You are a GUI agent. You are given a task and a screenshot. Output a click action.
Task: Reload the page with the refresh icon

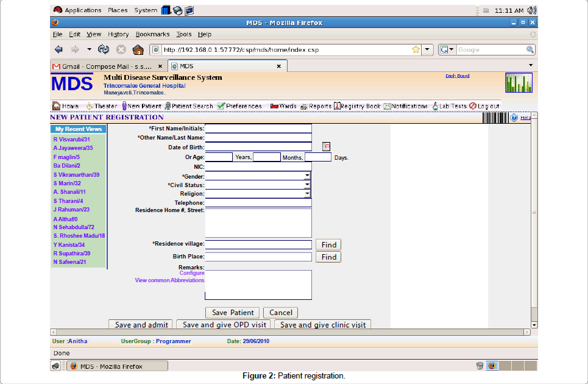point(104,49)
